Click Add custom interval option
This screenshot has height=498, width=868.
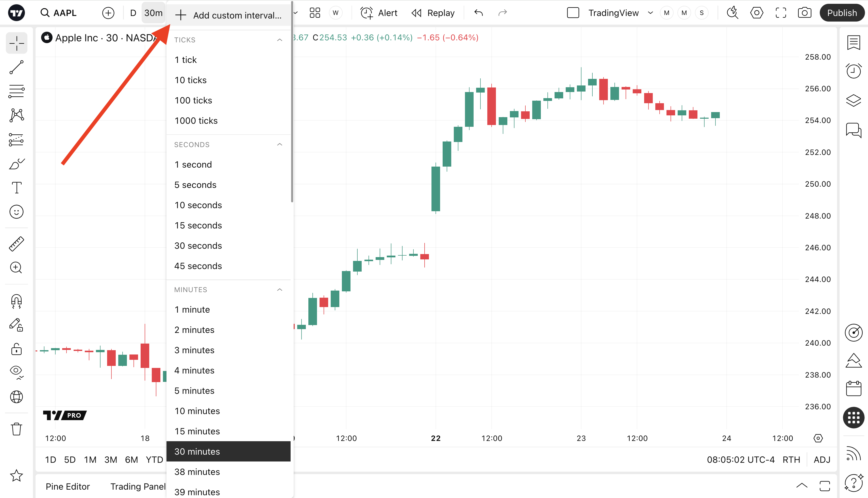tap(229, 15)
